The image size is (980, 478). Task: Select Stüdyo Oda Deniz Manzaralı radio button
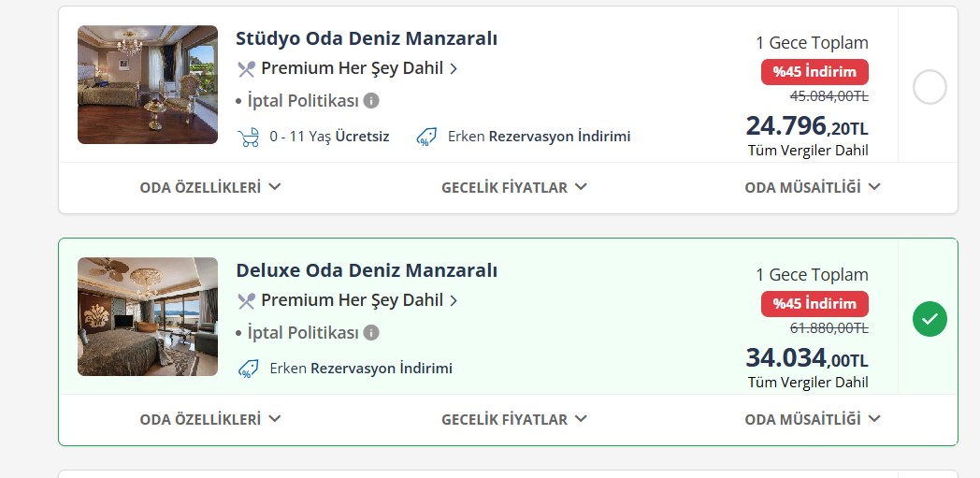930,88
